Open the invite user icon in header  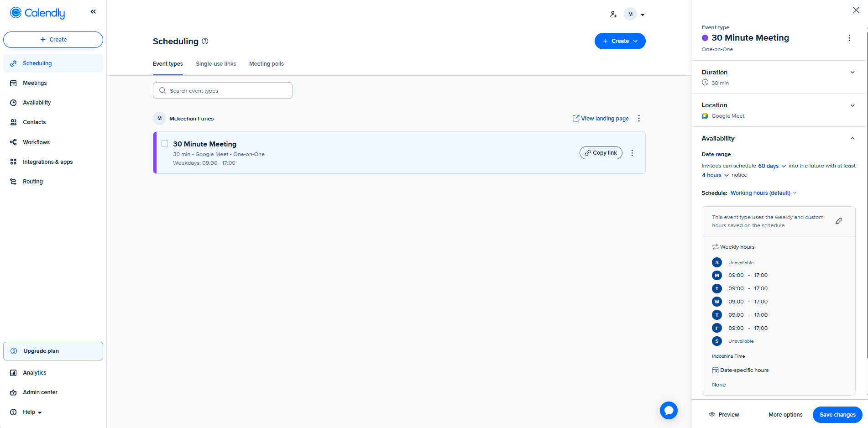613,15
